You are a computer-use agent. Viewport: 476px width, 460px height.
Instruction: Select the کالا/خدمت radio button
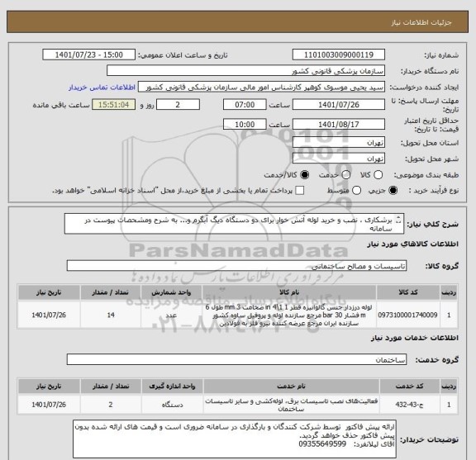coord(304,175)
